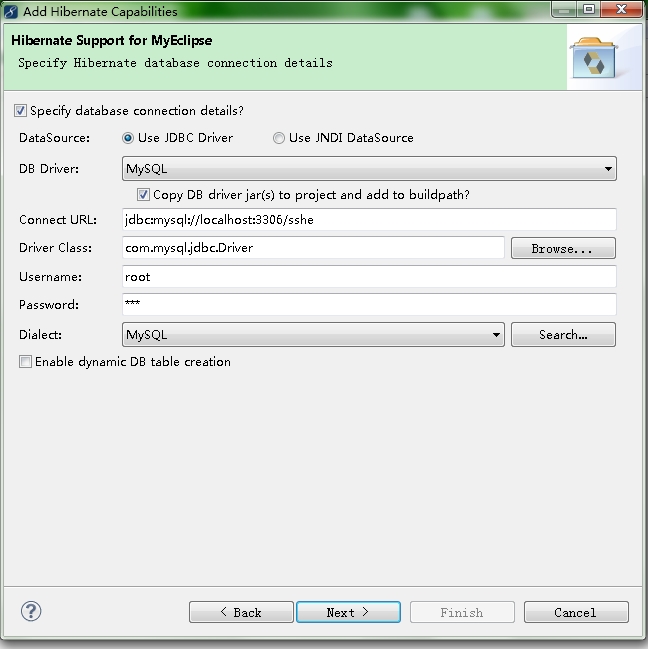Toggle Copy DB driver jar(s) checkbox
Viewport: 648px width, 649px height.
click(143, 195)
